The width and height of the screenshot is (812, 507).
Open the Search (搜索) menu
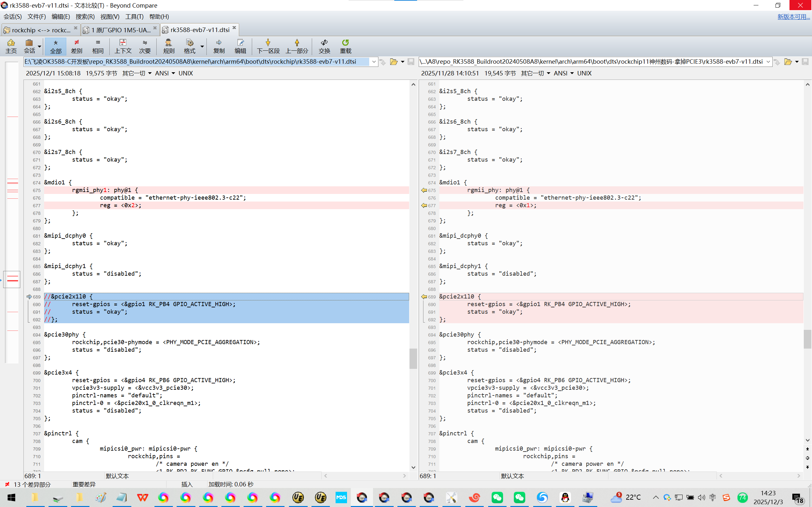point(85,16)
